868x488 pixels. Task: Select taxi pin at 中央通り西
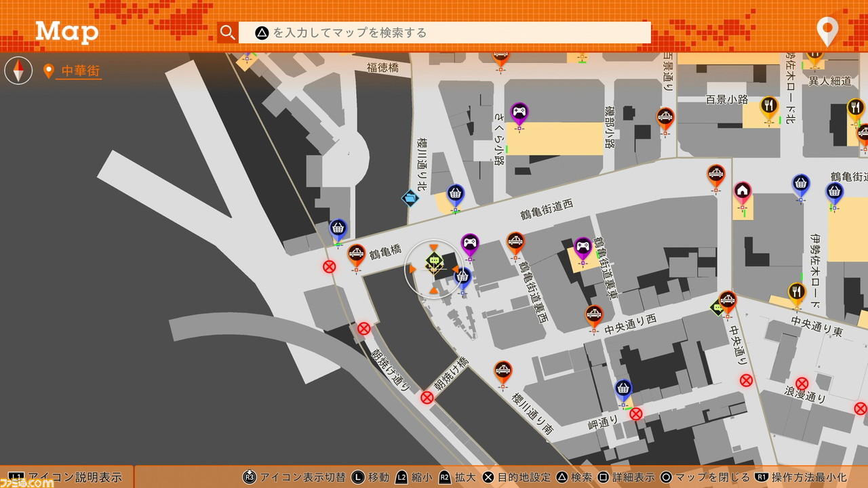[x=594, y=317]
